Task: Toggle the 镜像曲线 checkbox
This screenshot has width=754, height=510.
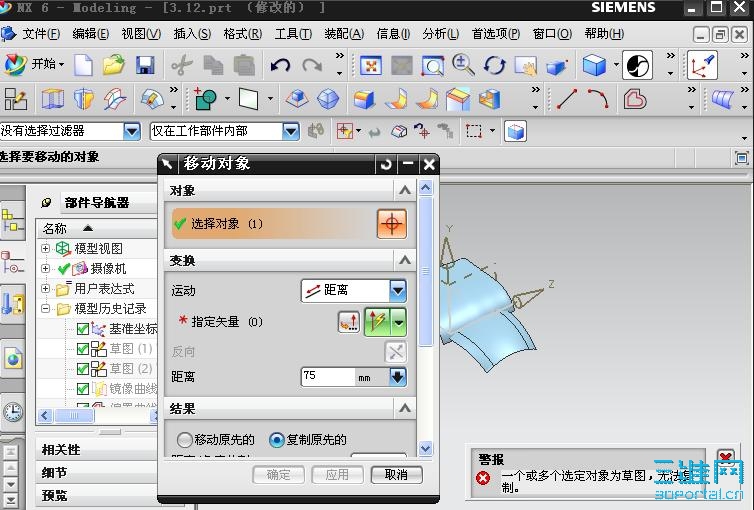Action: click(x=83, y=388)
